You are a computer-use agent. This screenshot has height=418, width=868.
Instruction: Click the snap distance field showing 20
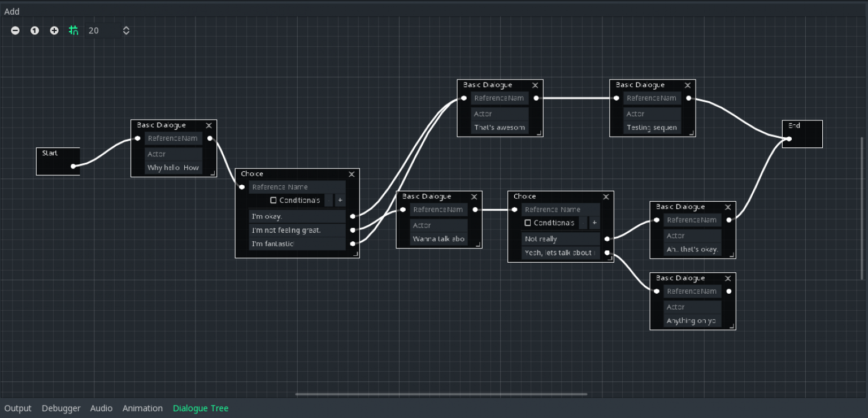(x=102, y=31)
